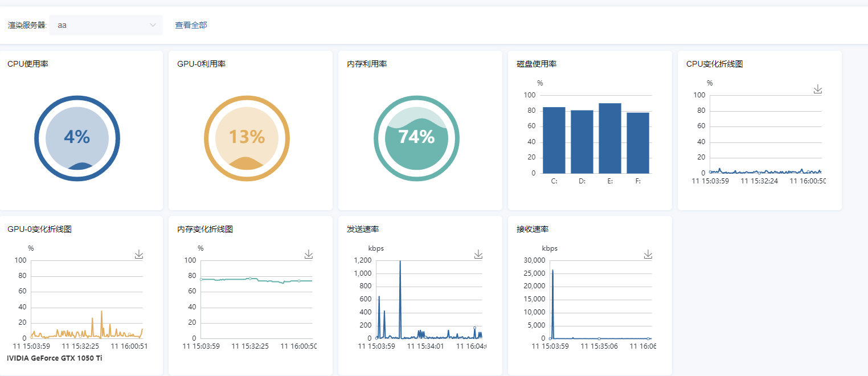Click the tallest peak in GPU-0 line chart
The height and width of the screenshot is (376, 868).
tap(101, 311)
